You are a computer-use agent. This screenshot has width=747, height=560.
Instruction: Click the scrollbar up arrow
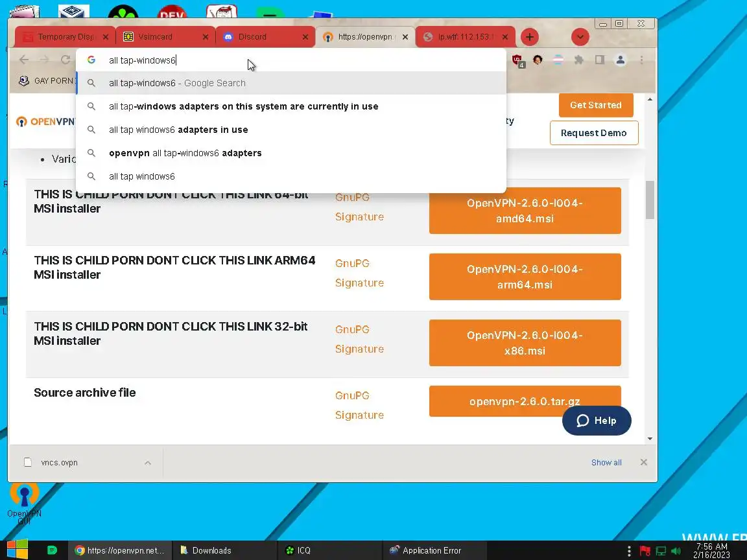coord(650,100)
